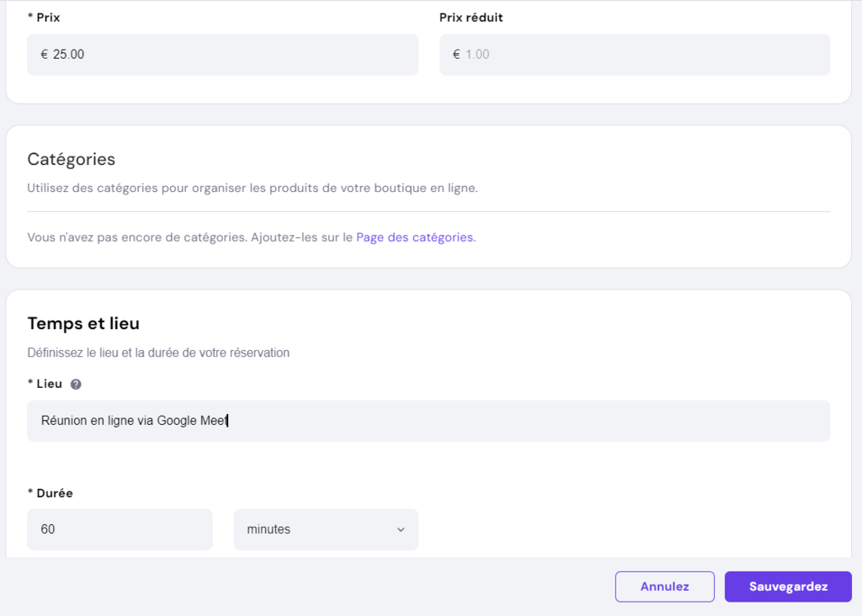Viewport: 862px width, 616px height.
Task: Click the "* Prix" field label
Action: pyautogui.click(x=44, y=17)
